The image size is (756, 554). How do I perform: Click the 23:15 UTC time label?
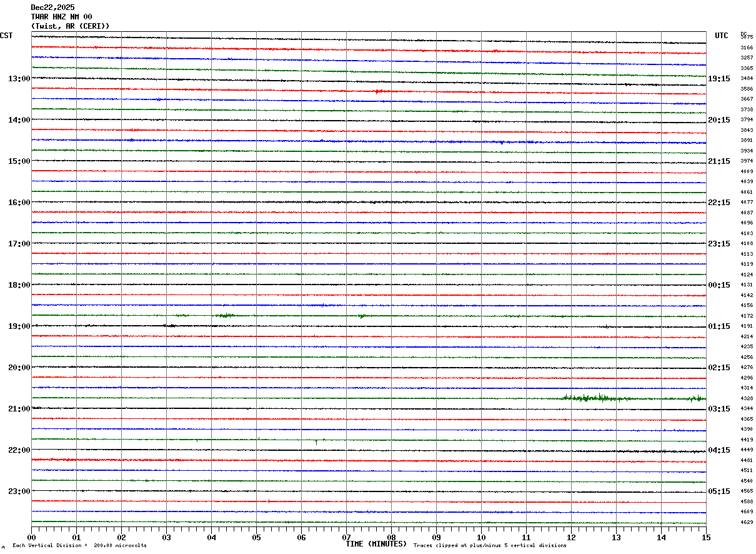pyautogui.click(x=719, y=244)
